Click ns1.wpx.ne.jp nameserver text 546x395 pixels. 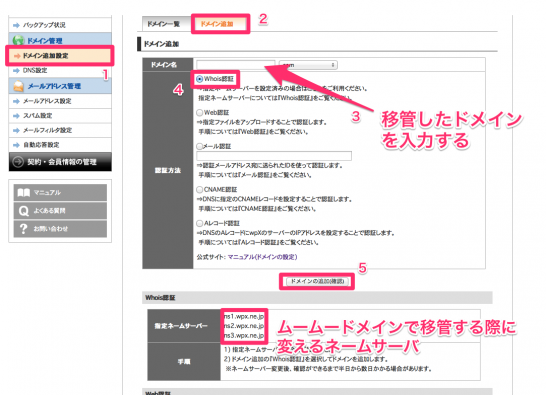pyautogui.click(x=244, y=317)
